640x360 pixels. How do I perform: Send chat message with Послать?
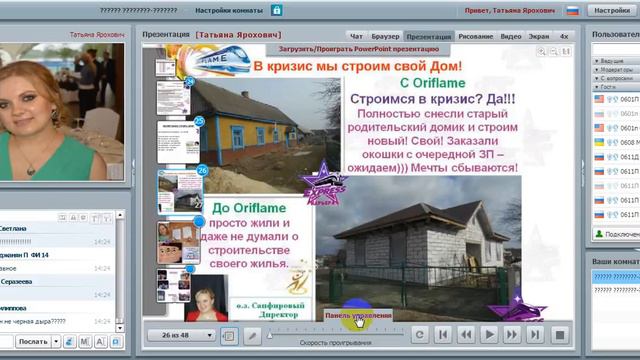click(33, 342)
